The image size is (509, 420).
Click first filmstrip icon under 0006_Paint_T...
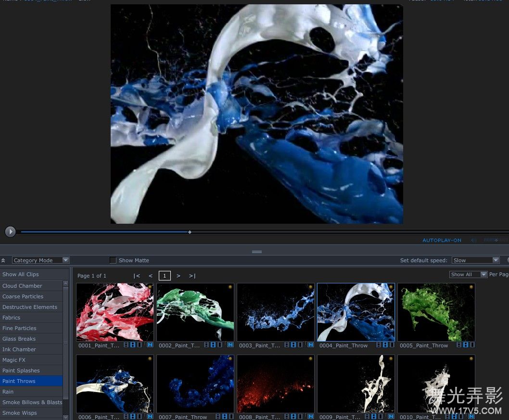coord(126,417)
